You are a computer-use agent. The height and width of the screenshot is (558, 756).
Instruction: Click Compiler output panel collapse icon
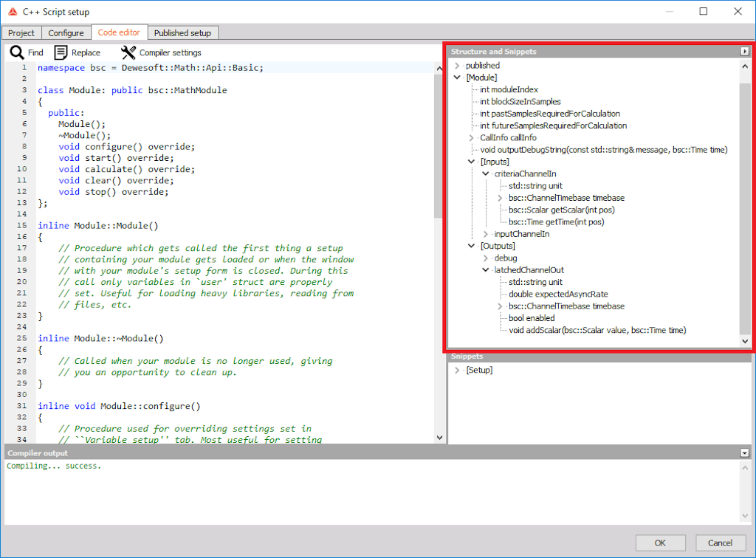pos(745,453)
